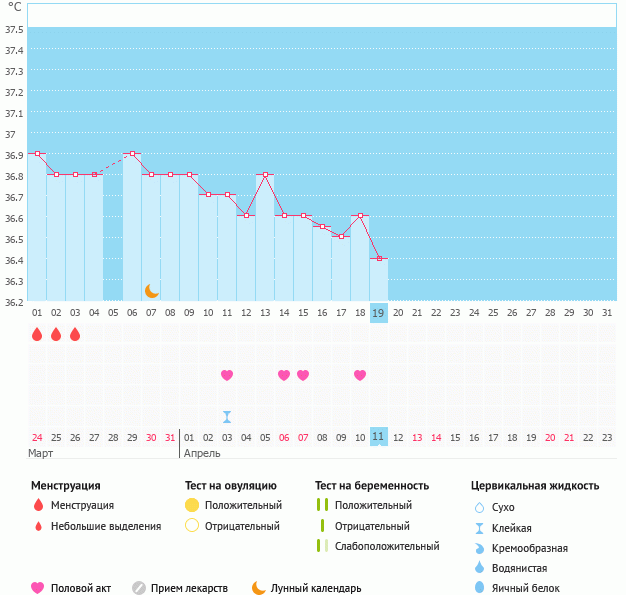Click the temperature point on day 13
Viewport: 626px width, 595px height.
point(265,175)
